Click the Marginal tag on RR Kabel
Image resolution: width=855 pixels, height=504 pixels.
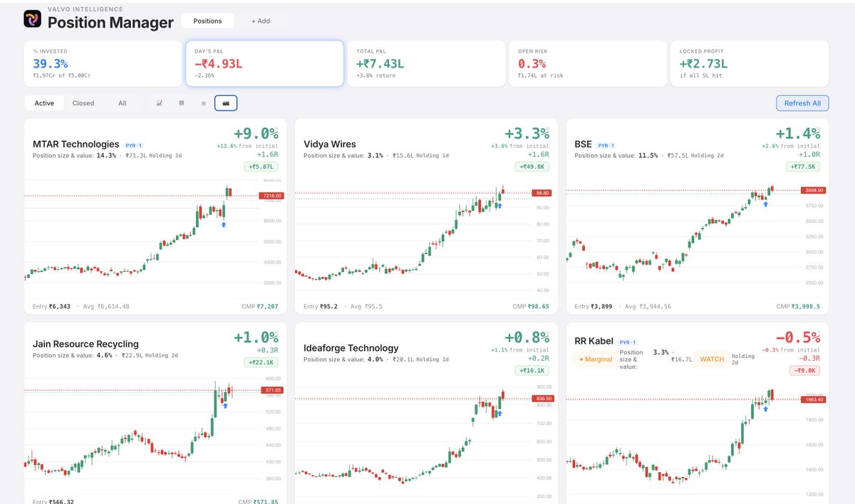click(x=596, y=359)
